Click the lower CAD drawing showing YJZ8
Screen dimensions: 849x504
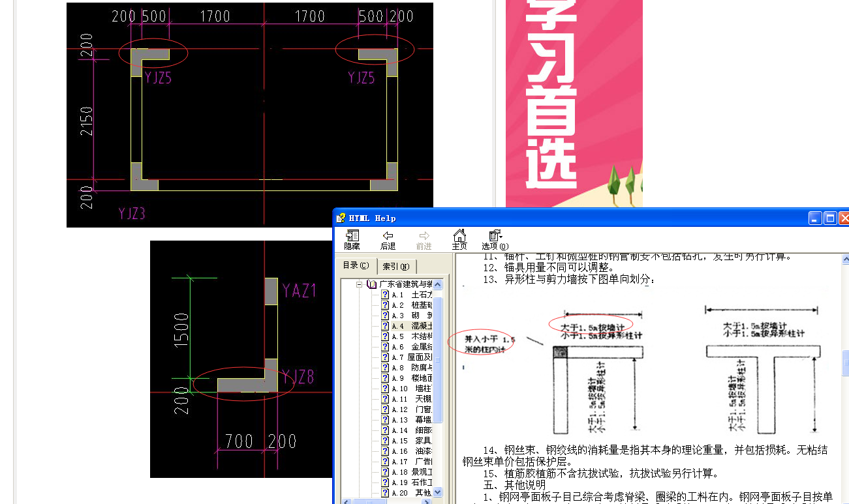[241, 359]
